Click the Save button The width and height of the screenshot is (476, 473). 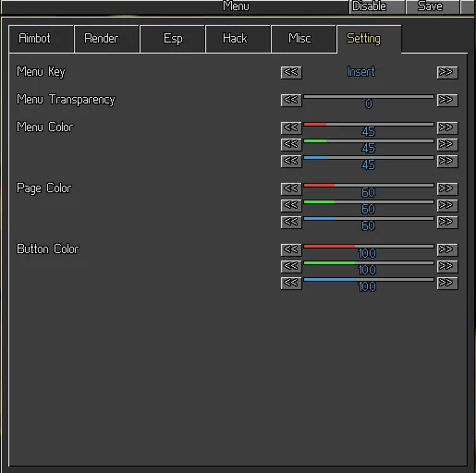tap(433, 6)
